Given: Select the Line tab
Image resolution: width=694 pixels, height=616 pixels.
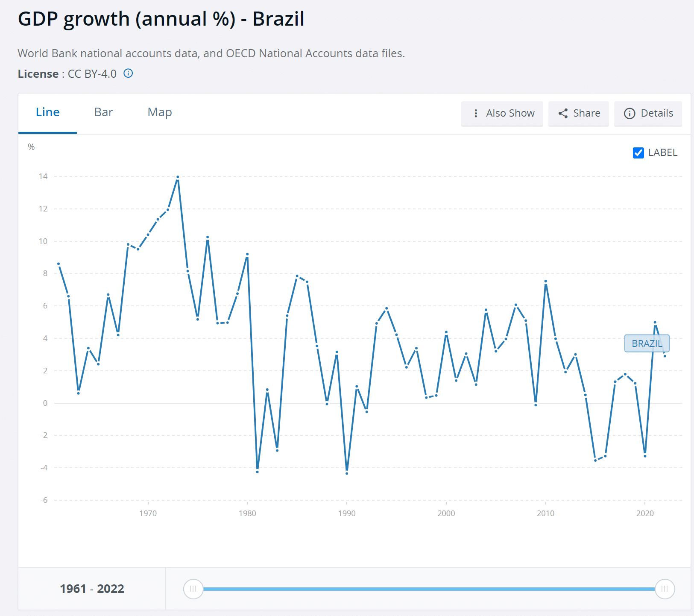Looking at the screenshot, I should click(x=47, y=112).
